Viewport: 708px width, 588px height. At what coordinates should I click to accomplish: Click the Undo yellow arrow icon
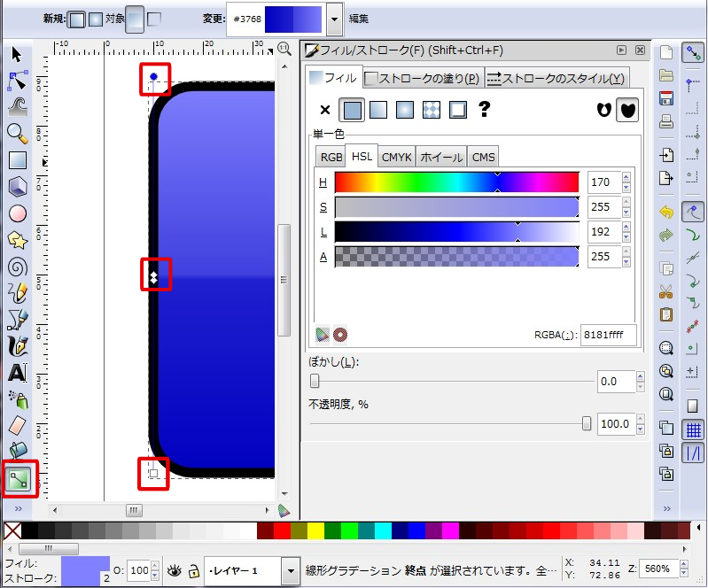pos(666,212)
